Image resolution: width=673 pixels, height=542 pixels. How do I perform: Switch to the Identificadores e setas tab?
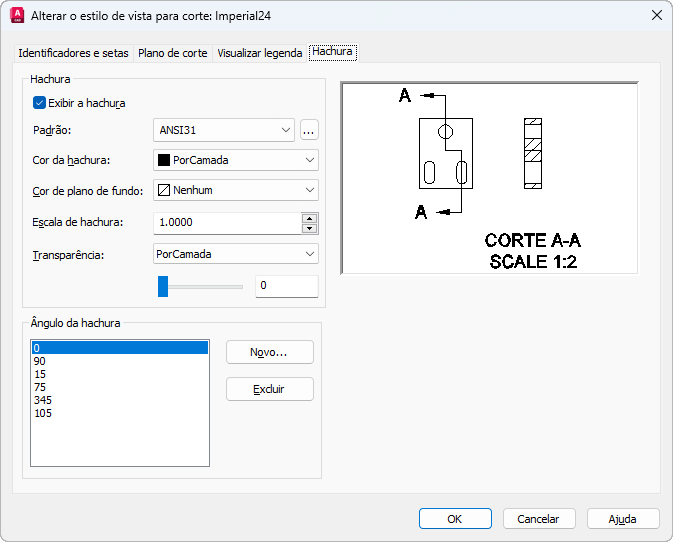coord(73,53)
